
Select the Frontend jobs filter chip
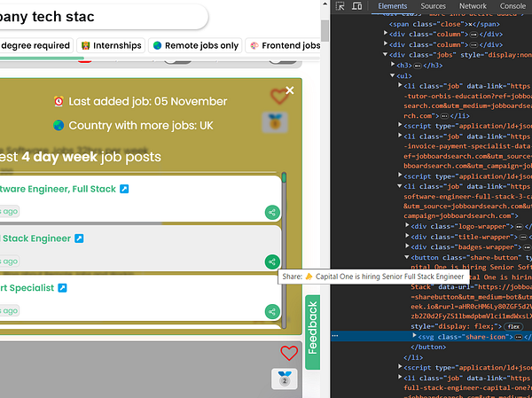point(284,45)
